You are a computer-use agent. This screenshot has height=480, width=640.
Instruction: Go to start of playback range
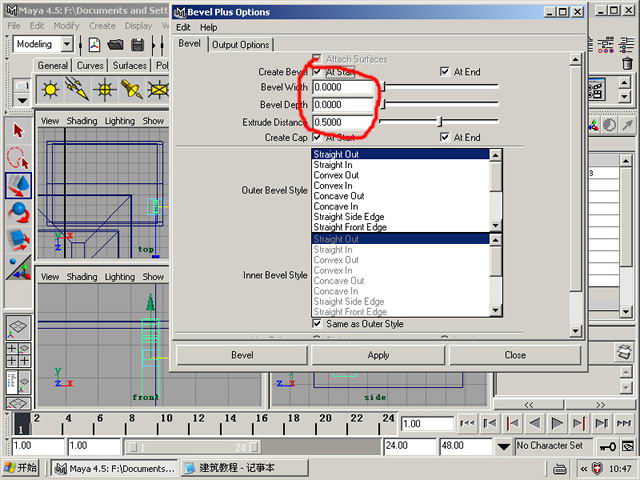pos(467,423)
